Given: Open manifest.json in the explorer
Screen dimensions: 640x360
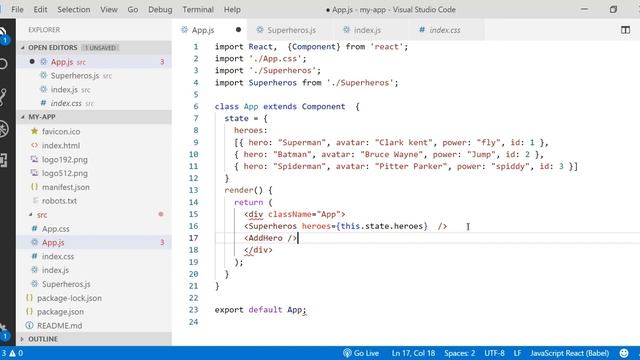Looking at the screenshot, I should tap(94, 187).
